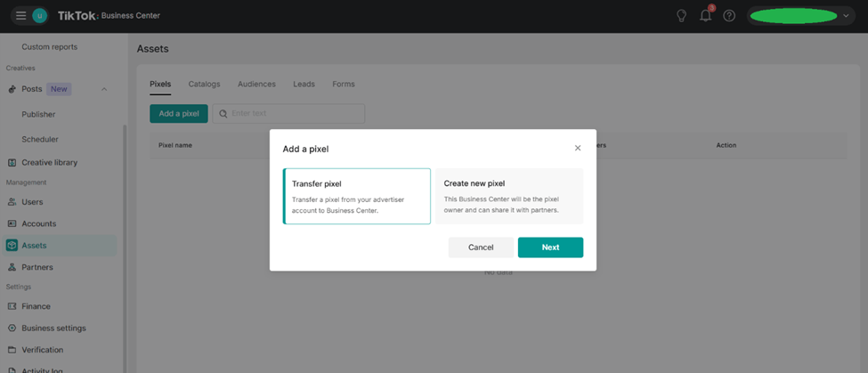Click the Partners sidebar icon
Image resolution: width=868 pixels, height=373 pixels.
12,267
